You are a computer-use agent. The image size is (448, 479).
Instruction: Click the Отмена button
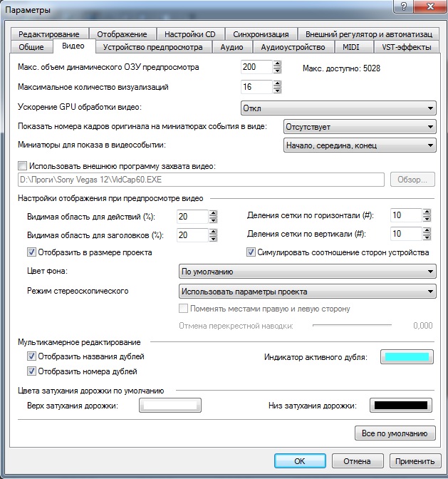click(358, 460)
